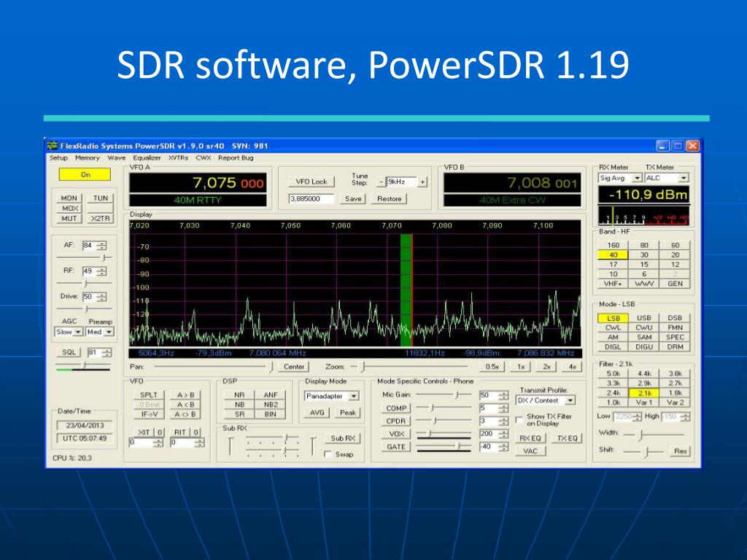Screen dimensions: 747x560
Task: Toggle the Peak display button
Action: (348, 413)
